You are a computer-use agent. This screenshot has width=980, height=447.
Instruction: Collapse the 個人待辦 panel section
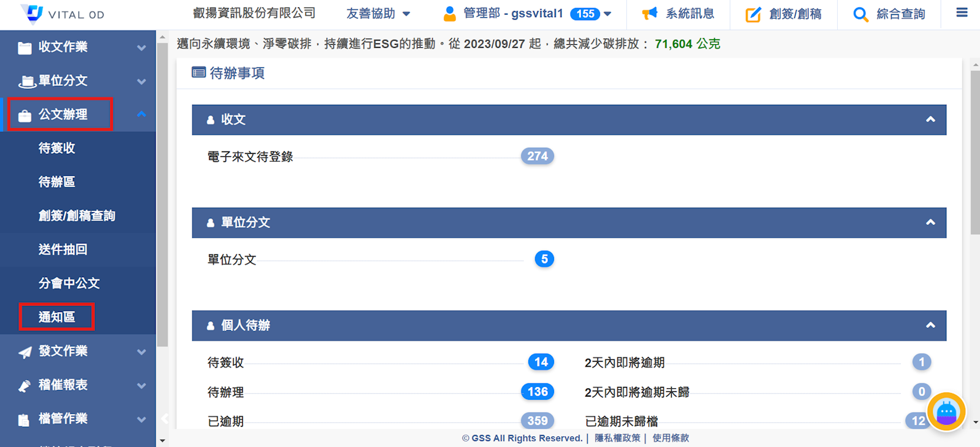click(x=930, y=326)
